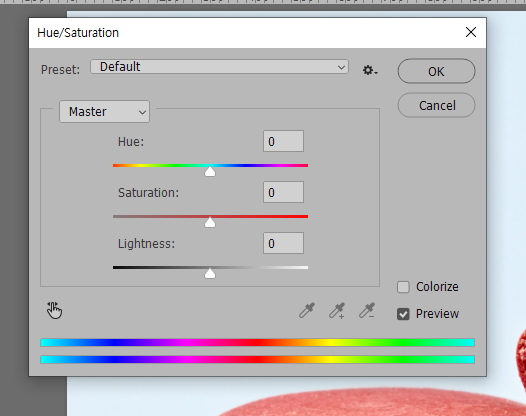Enable the Colorize checkbox

click(403, 287)
